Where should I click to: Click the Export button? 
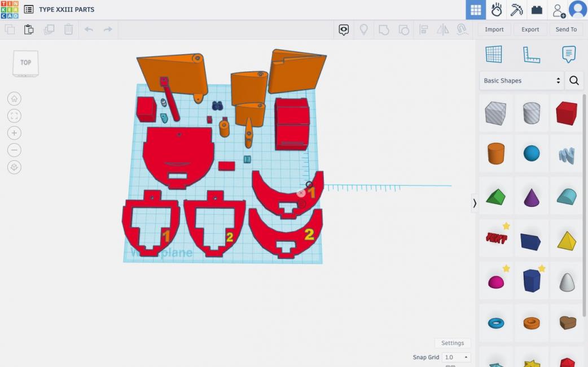pos(530,29)
